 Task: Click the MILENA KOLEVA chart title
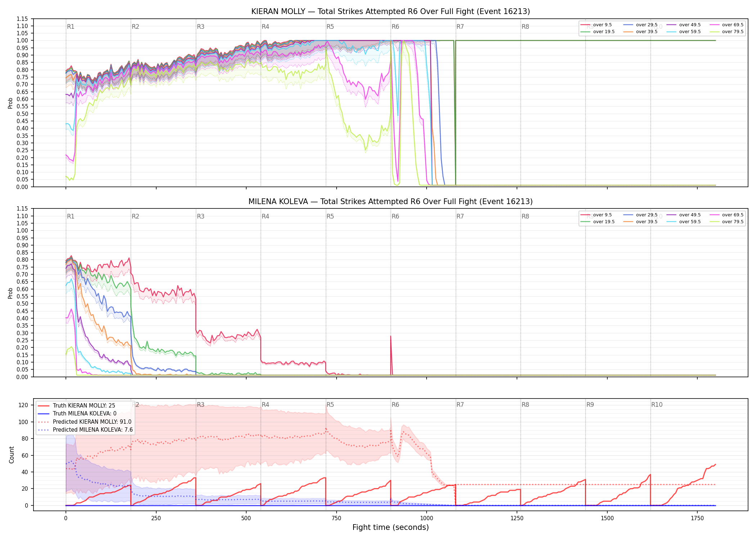391,202
